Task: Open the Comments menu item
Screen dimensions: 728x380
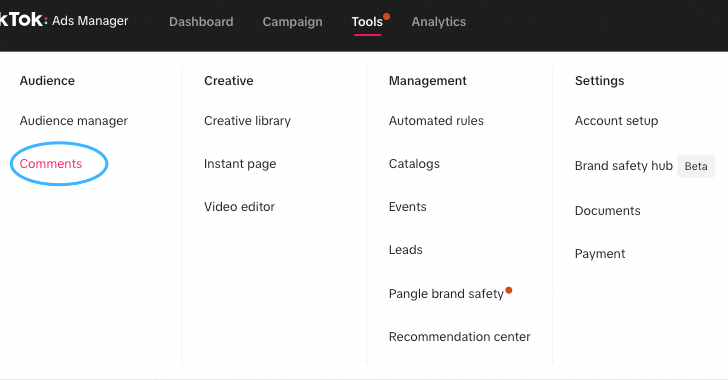Action: 51,164
